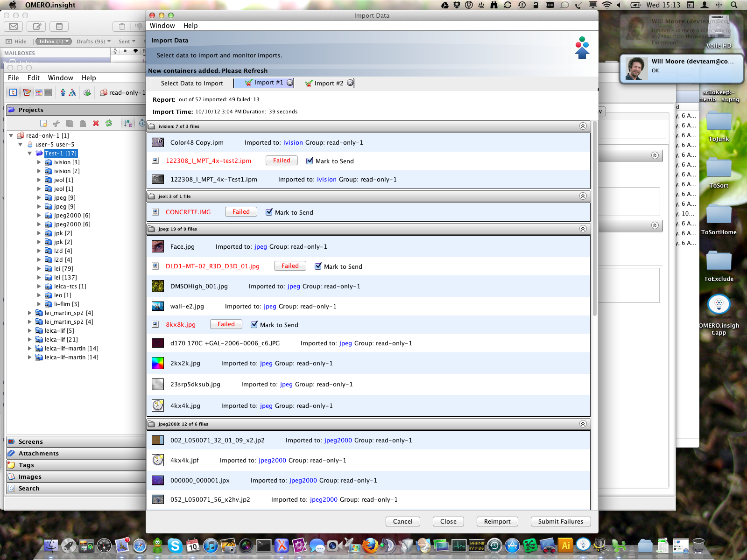Open the Mail envelope icon in Mail window
The width and height of the screenshot is (747, 560).
tap(14, 27)
